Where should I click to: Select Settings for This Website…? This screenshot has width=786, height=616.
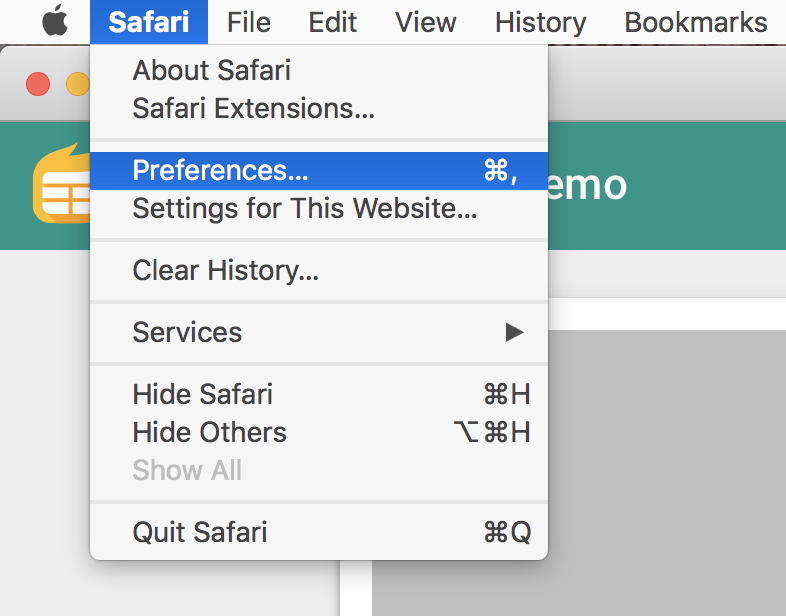[319, 209]
